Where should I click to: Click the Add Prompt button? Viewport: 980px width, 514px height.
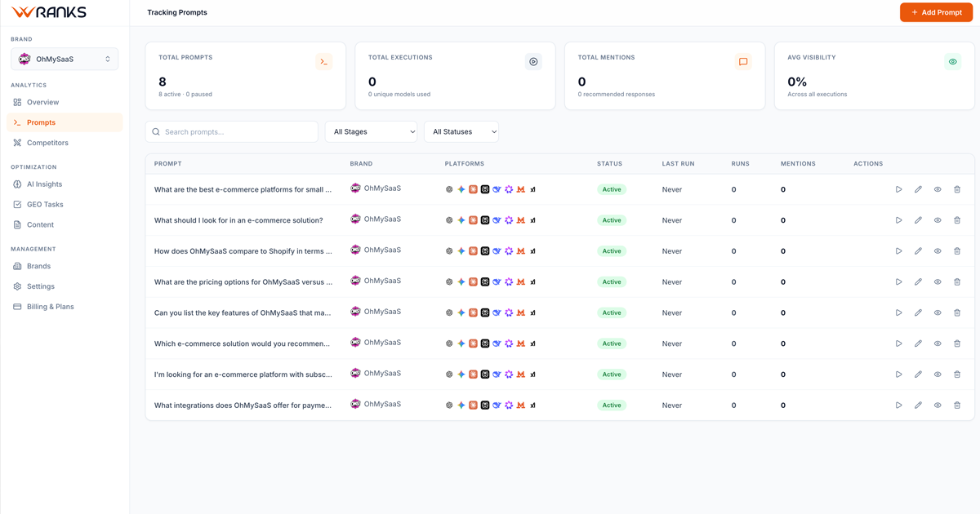(x=936, y=12)
